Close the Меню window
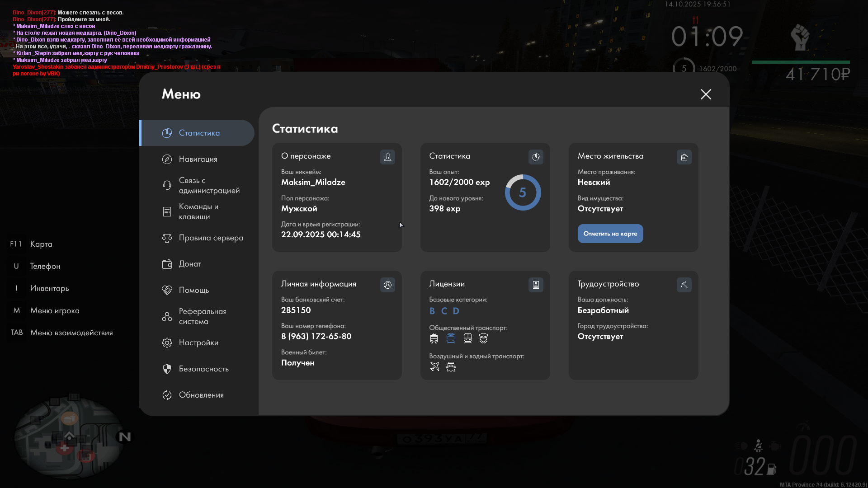868x488 pixels. point(706,94)
